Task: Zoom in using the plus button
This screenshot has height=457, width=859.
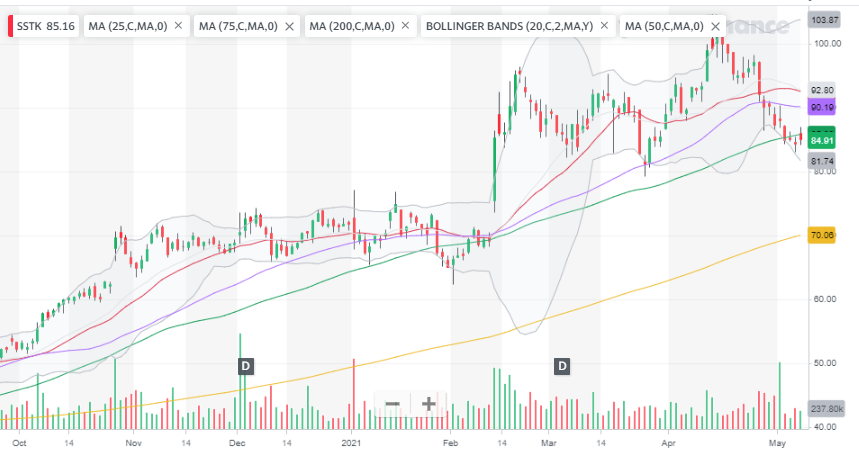Action: [428, 404]
